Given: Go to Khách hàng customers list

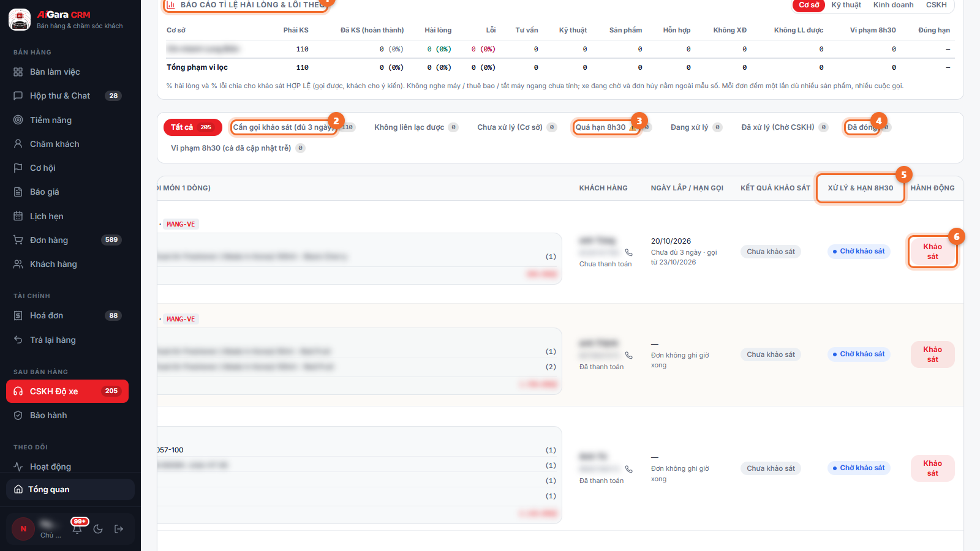Looking at the screenshot, I should 67,264.
